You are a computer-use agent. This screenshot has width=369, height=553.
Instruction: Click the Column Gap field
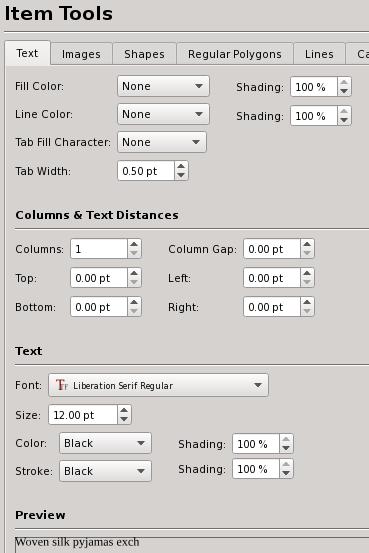(x=272, y=249)
